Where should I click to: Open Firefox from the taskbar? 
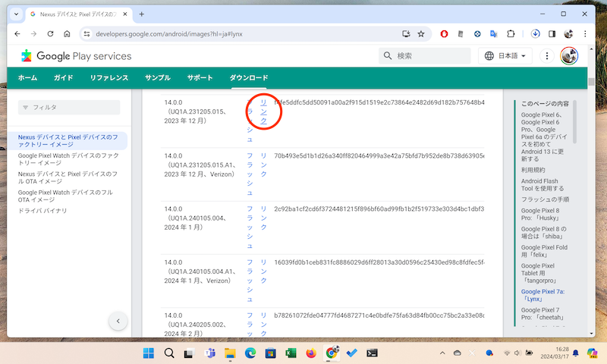(x=311, y=353)
